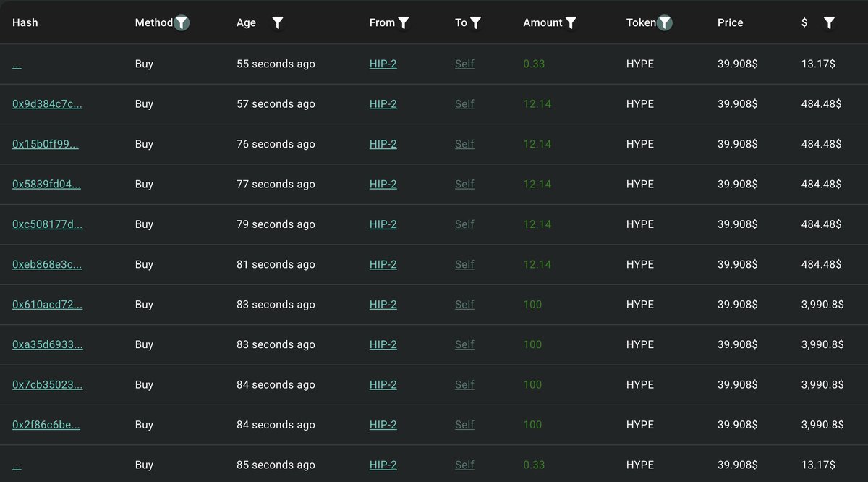Click the Hash column header
The height and width of the screenshot is (482, 868).
point(25,22)
